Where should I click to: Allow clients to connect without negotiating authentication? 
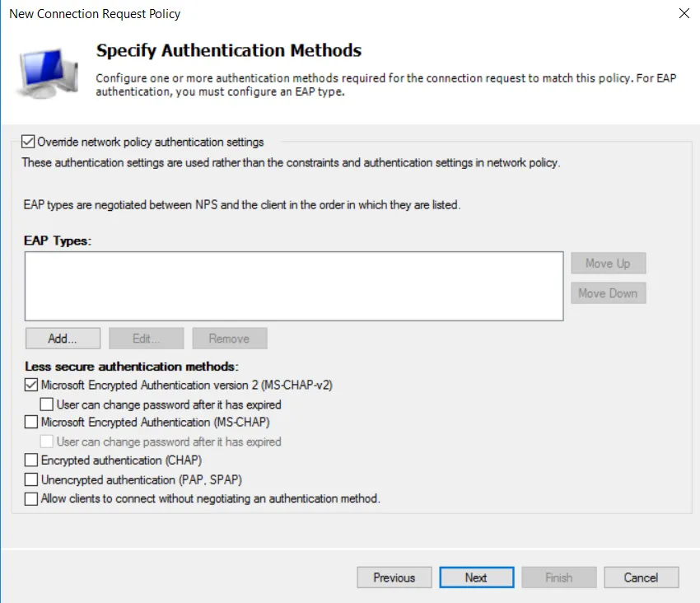point(30,498)
